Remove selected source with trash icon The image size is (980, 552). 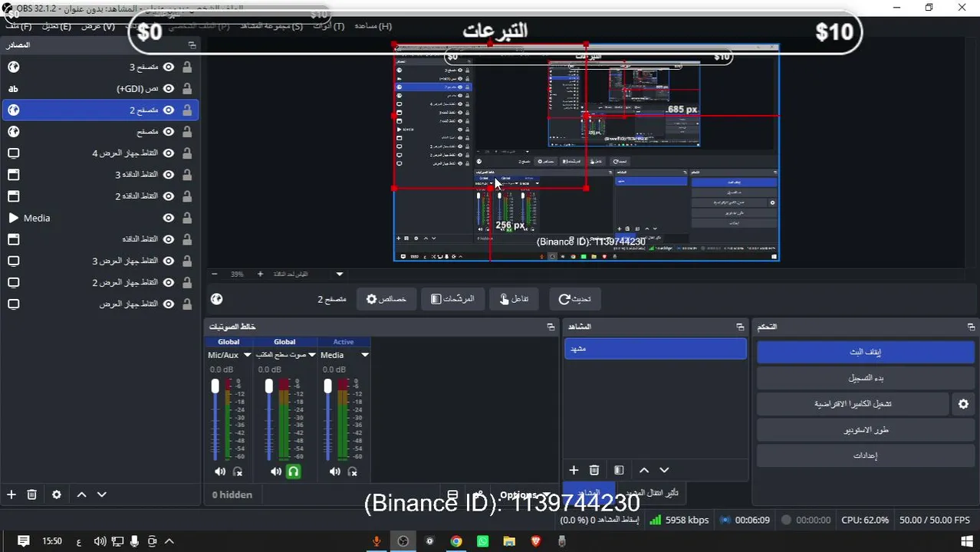31,495
